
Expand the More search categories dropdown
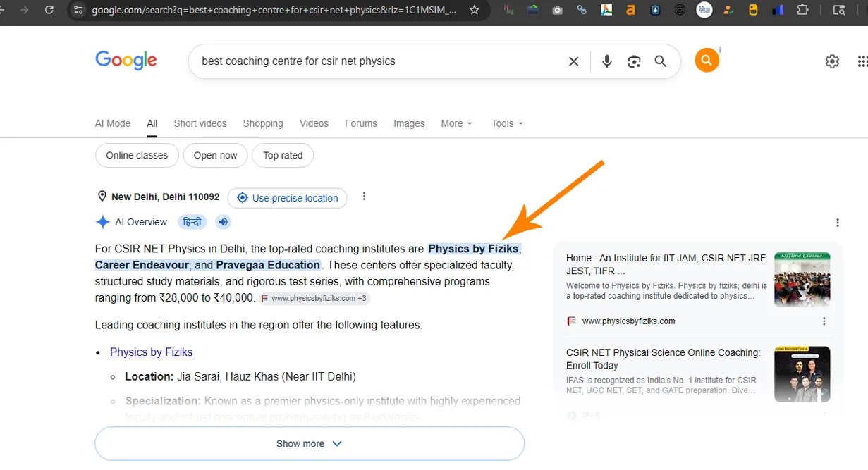point(456,123)
